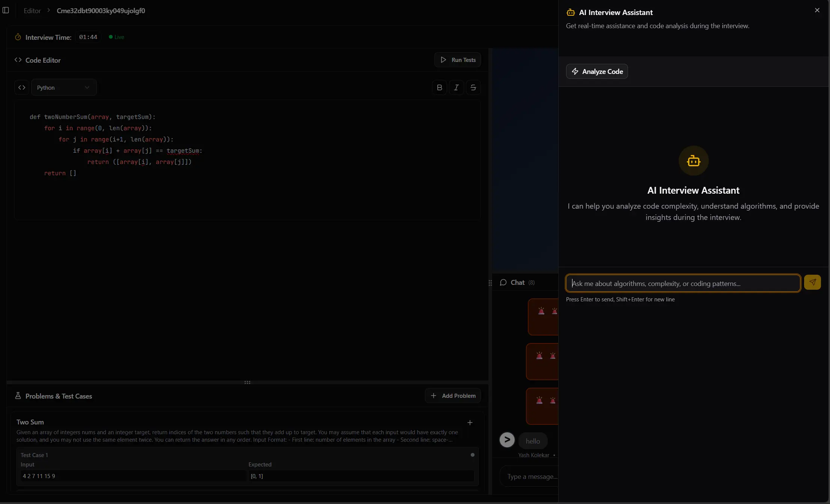Click the breadcrumb chevron after Editor
The image size is (830, 504).
pyautogui.click(x=48, y=11)
